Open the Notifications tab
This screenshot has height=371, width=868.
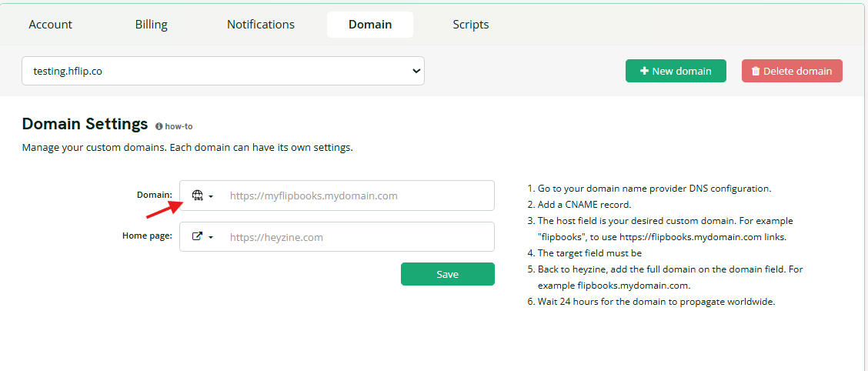tap(261, 25)
